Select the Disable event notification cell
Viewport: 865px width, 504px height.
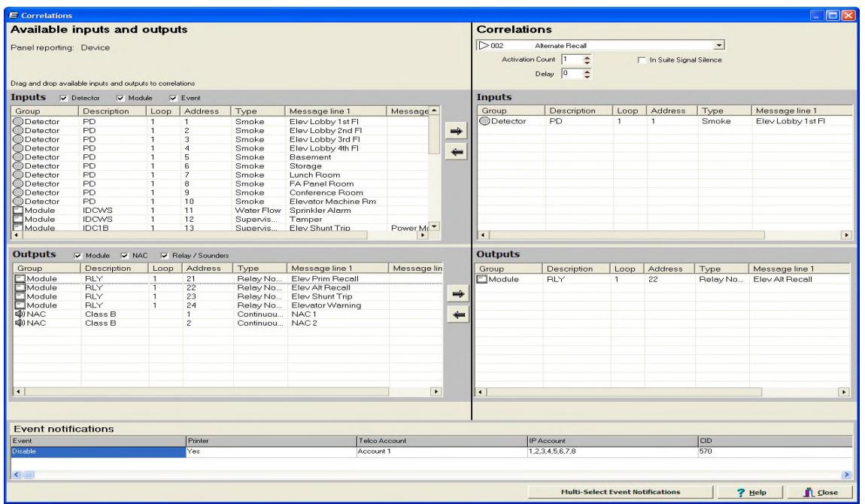coord(99,451)
